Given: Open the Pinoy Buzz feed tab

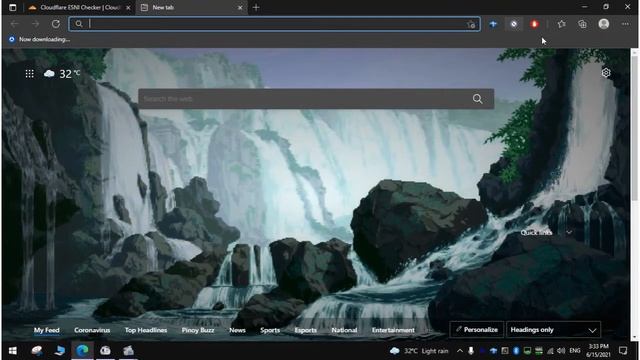Looking at the screenshot, I should point(198,330).
